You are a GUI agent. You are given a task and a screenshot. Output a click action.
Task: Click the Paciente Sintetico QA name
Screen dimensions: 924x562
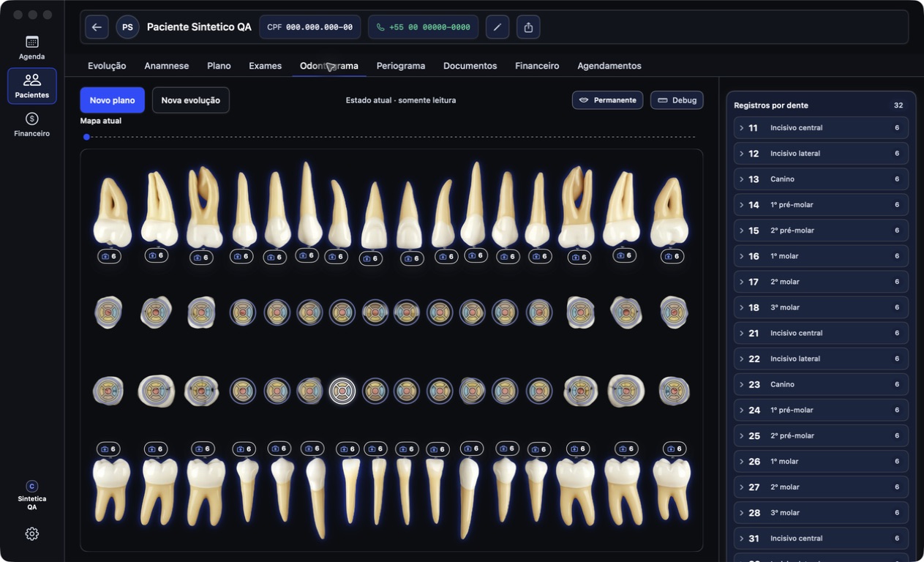(199, 27)
